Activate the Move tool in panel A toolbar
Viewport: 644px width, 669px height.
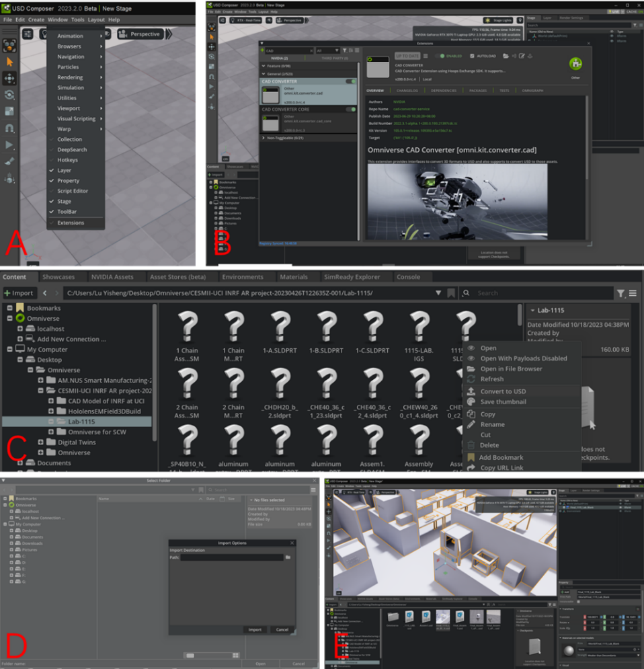(x=9, y=79)
